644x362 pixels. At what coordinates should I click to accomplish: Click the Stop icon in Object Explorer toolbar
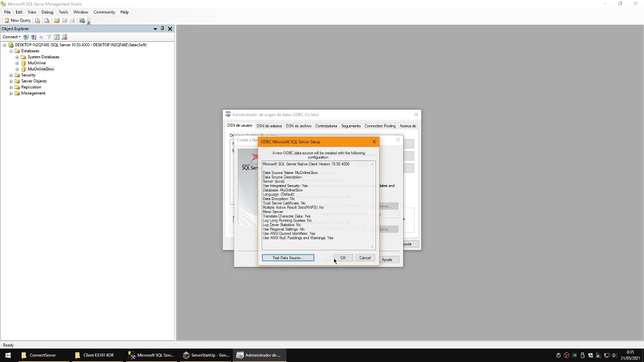tap(41, 37)
